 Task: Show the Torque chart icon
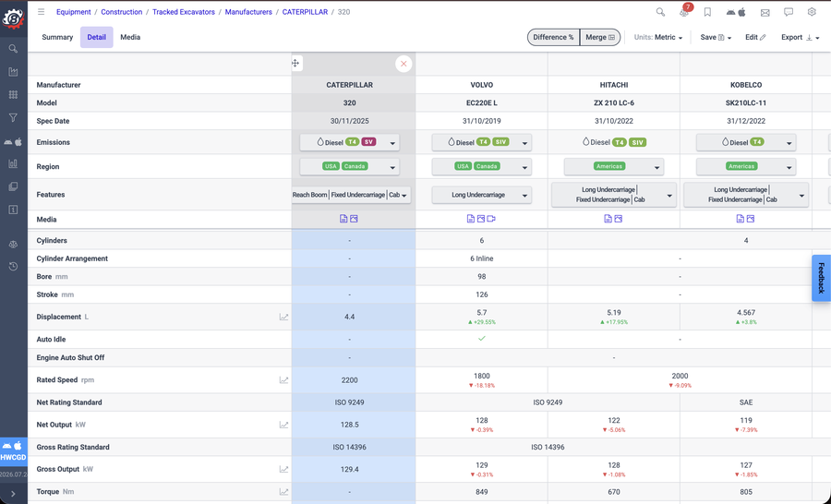click(284, 492)
